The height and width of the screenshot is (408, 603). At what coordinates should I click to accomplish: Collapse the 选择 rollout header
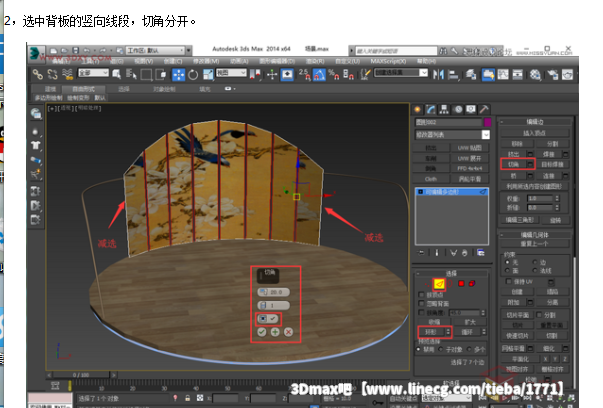(x=451, y=273)
